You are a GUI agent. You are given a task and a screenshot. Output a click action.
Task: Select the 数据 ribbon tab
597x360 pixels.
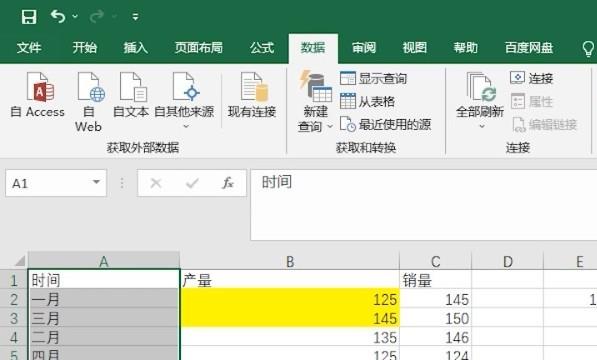[313, 48]
